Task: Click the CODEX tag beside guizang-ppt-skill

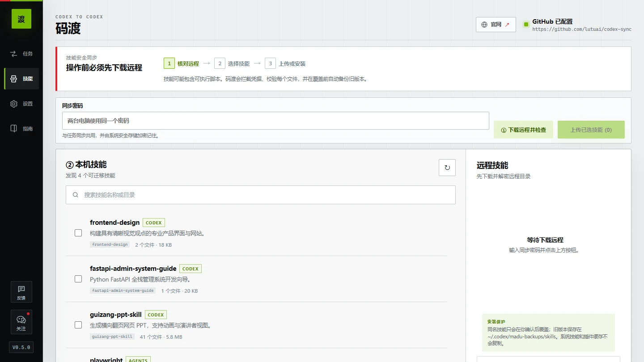Action: click(156, 315)
